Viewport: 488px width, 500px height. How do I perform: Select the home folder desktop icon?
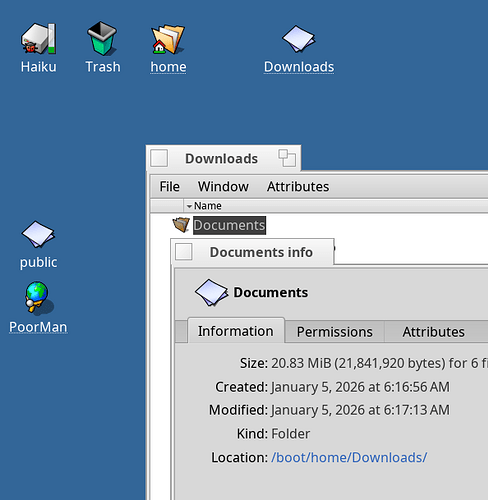(x=168, y=39)
